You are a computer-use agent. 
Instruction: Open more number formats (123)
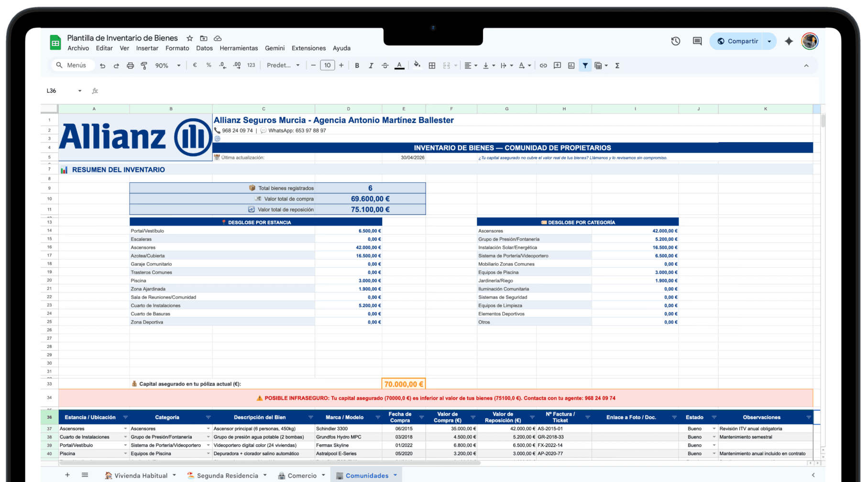pos(251,65)
